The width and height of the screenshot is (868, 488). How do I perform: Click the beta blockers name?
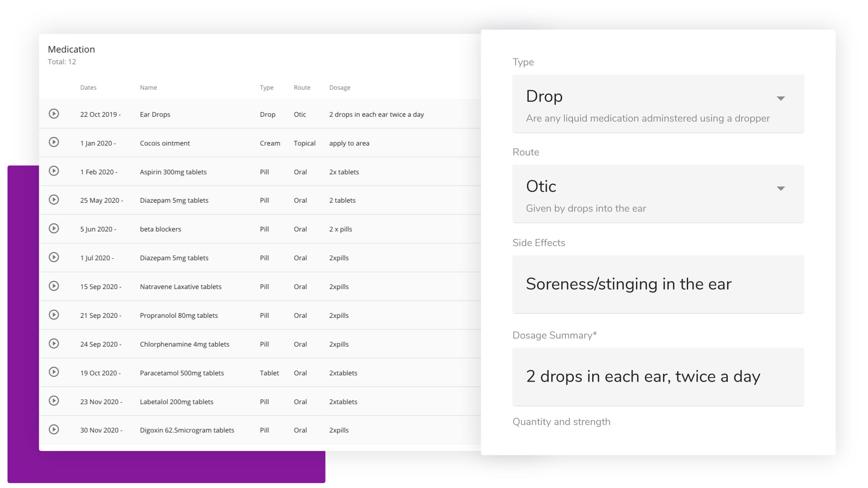(x=161, y=229)
